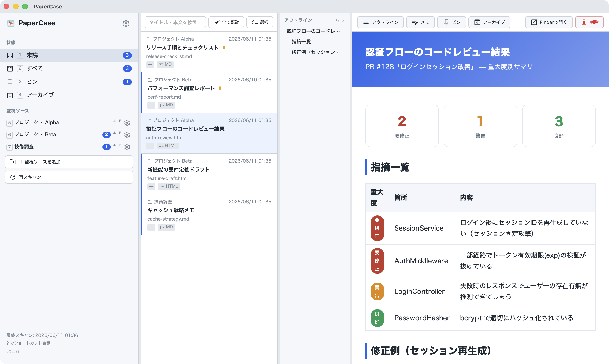Enter selection mode with 選択 button
Viewport: 609px width, 364px height.
point(260,22)
